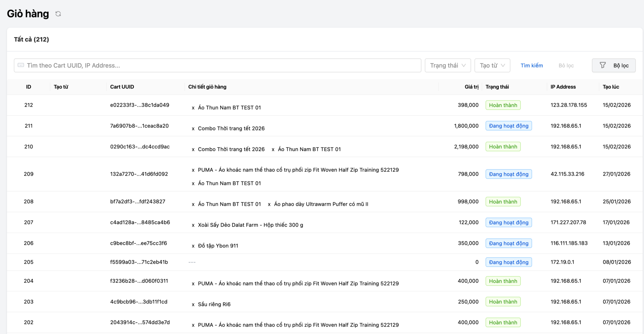Click the funnel filter icon
The image size is (644, 334).
(603, 65)
